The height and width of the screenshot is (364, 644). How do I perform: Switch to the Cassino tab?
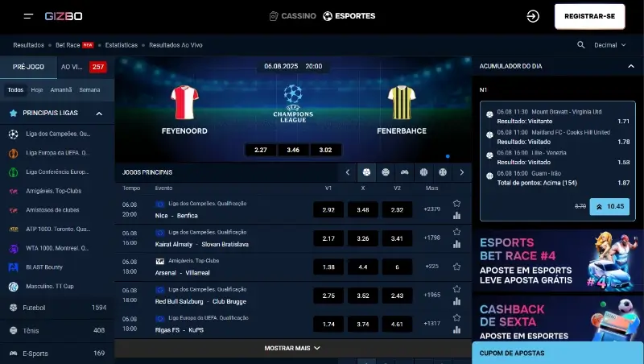tap(293, 16)
